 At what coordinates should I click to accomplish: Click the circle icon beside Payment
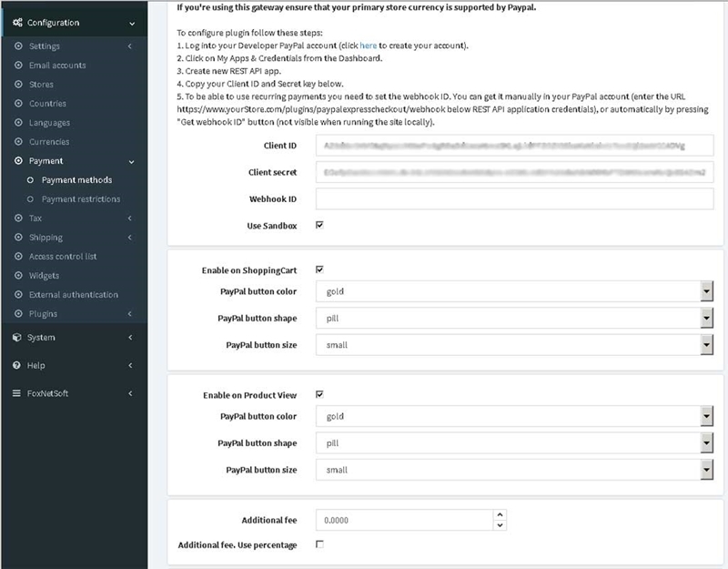pyautogui.click(x=18, y=161)
